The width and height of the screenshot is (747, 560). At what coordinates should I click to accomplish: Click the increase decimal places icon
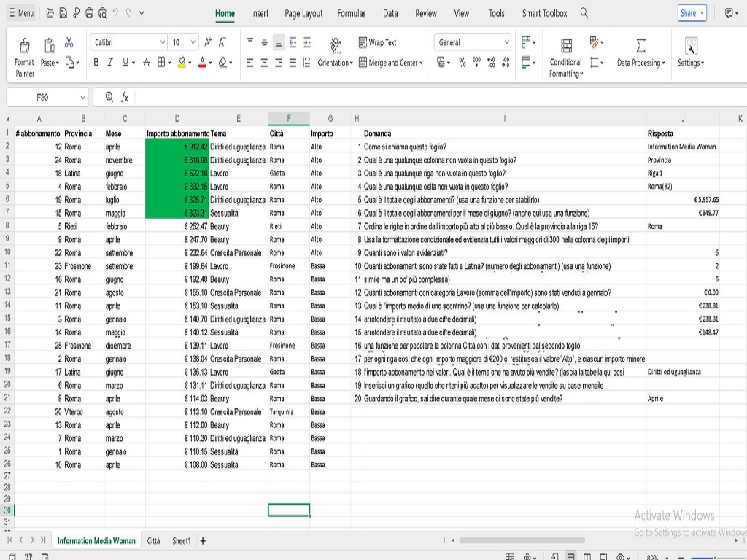(491, 63)
